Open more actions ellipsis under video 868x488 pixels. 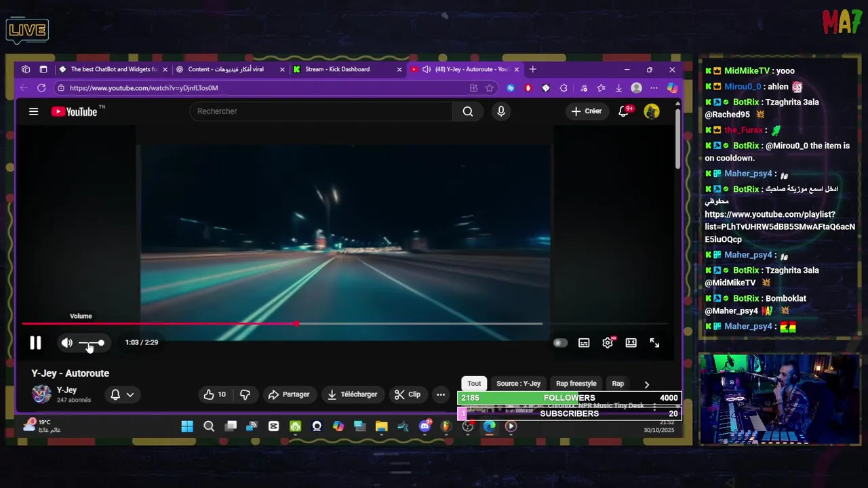point(441,394)
